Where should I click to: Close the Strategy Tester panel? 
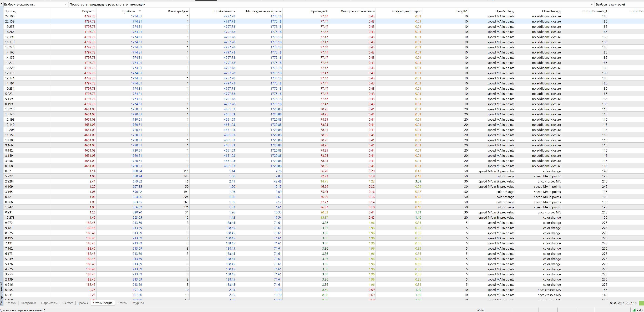point(1,3)
